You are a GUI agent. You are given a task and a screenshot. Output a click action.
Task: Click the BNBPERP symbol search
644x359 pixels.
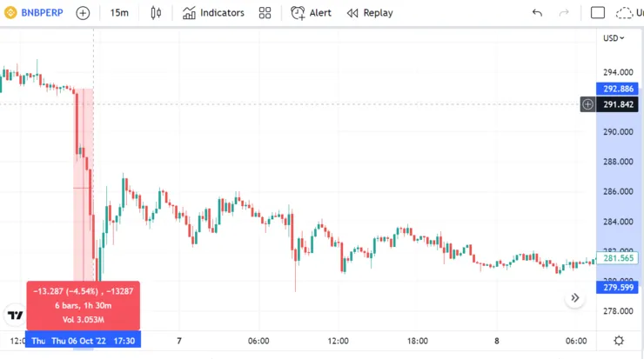pos(35,13)
